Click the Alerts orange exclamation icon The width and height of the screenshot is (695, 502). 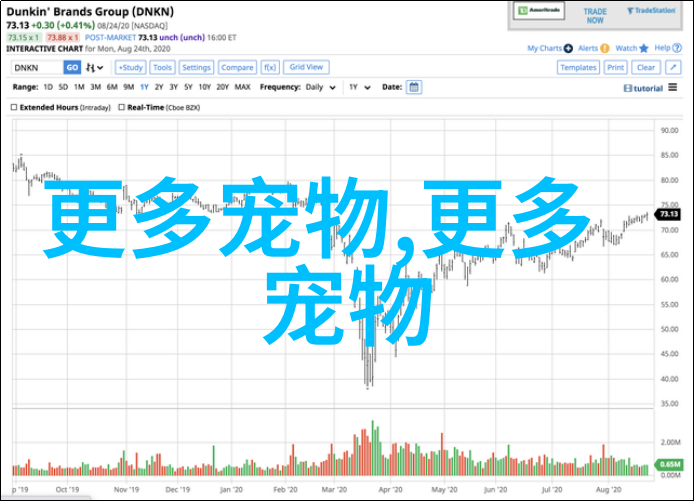[x=605, y=48]
